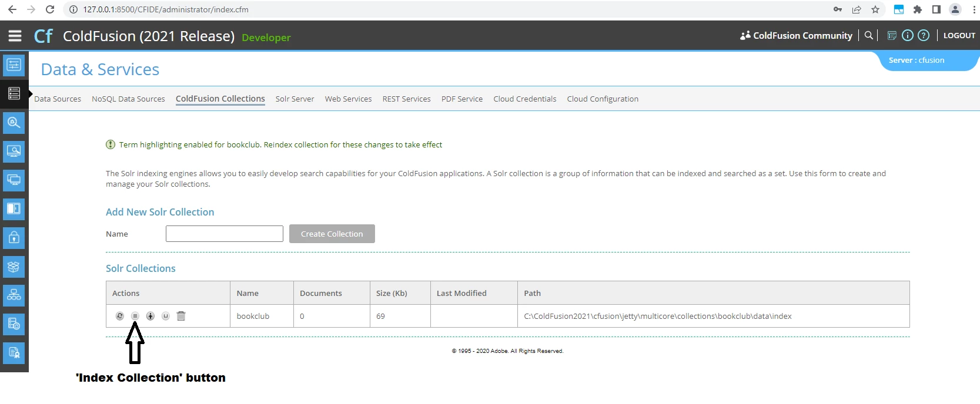The image size is (980, 404).
Task: Click the Solr Collections heading
Action: (141, 268)
